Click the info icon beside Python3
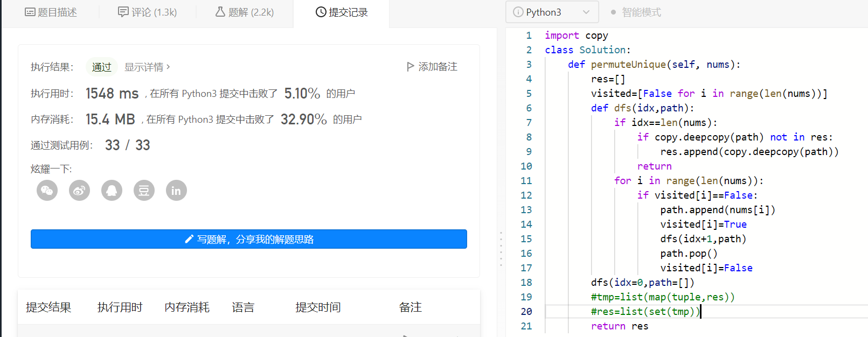This screenshot has width=868, height=337. point(518,12)
